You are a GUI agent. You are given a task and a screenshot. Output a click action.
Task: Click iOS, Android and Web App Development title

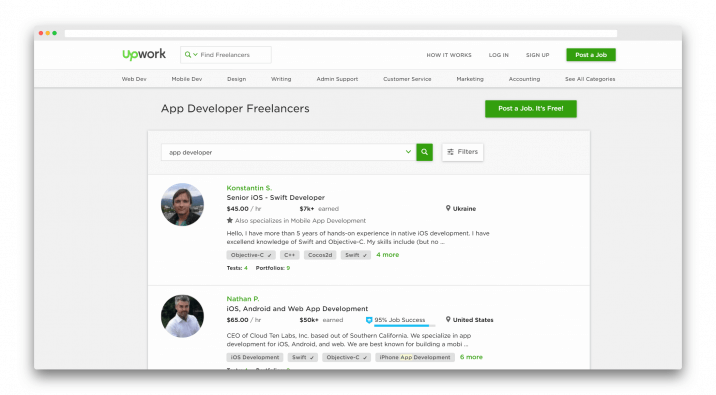[297, 309]
